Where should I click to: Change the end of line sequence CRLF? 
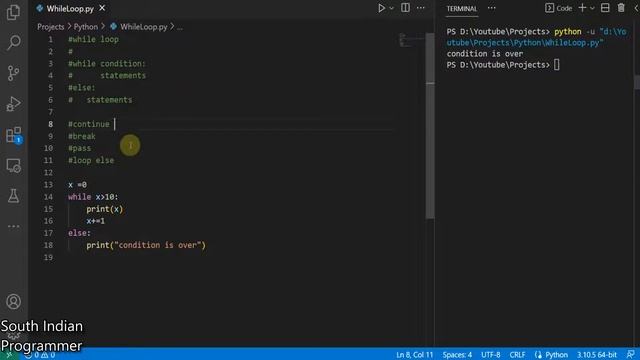coord(517,355)
